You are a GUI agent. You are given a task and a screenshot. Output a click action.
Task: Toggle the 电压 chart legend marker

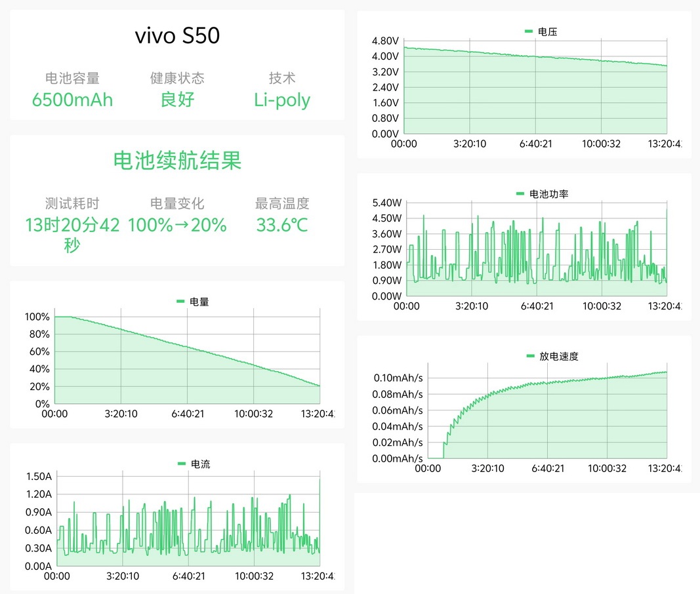pos(529,31)
